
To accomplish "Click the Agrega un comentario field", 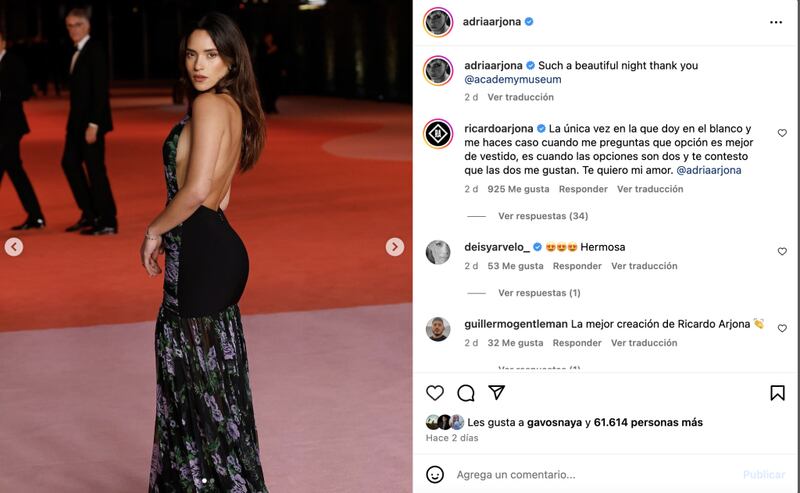I will (x=592, y=475).
